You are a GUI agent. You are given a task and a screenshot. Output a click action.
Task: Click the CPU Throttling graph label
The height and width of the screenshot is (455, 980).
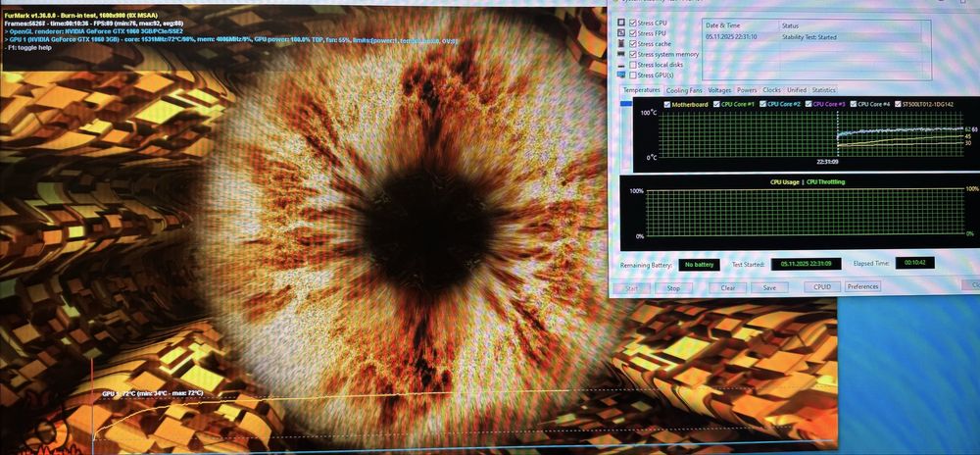[x=825, y=181]
